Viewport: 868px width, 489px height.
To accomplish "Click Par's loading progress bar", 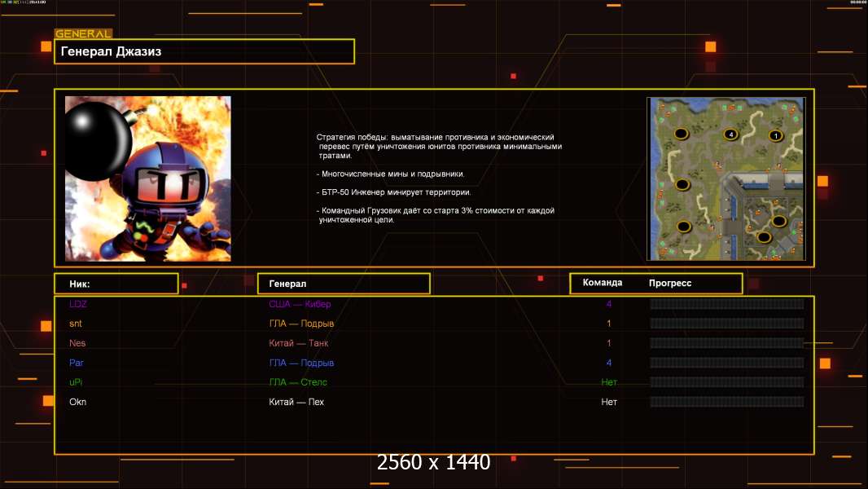I will [x=727, y=363].
